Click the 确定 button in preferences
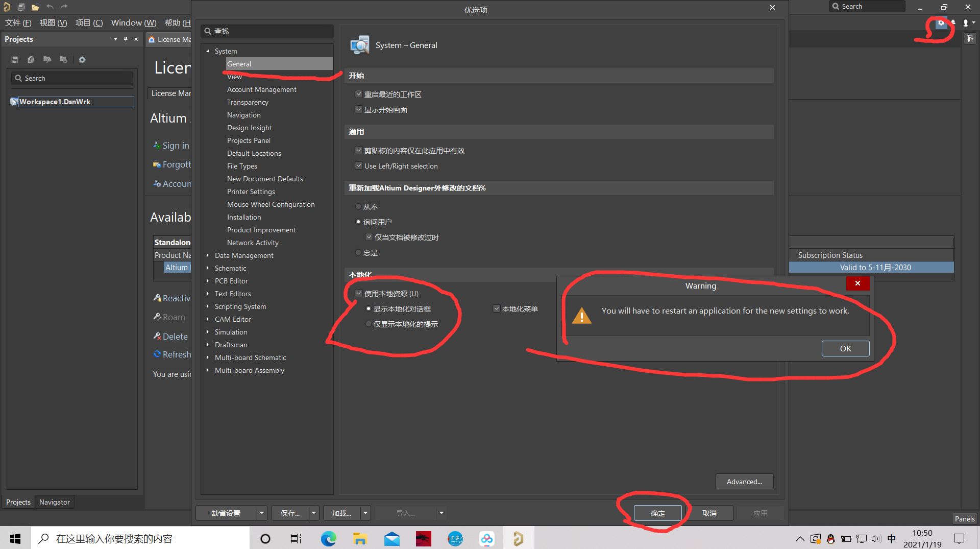 (657, 513)
